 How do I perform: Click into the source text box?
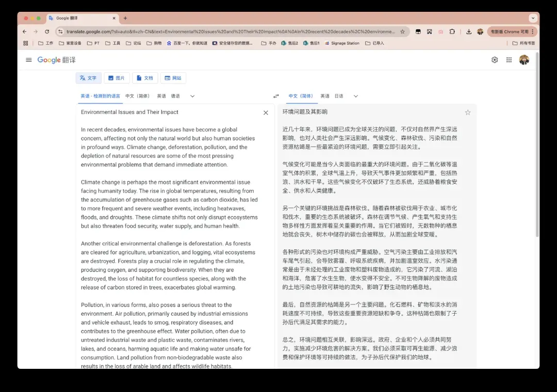click(x=170, y=206)
